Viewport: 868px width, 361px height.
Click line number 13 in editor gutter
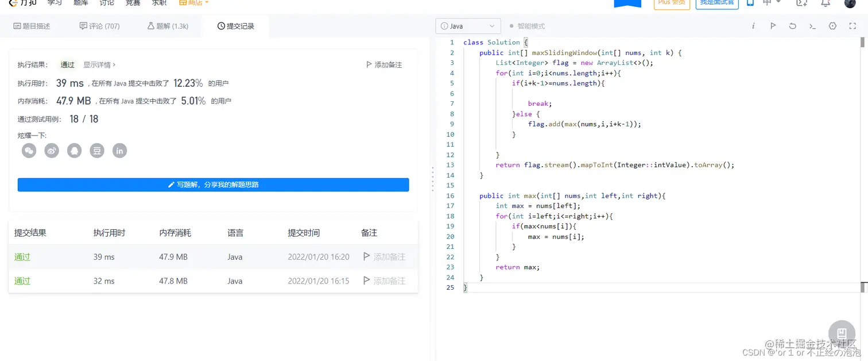(x=451, y=165)
